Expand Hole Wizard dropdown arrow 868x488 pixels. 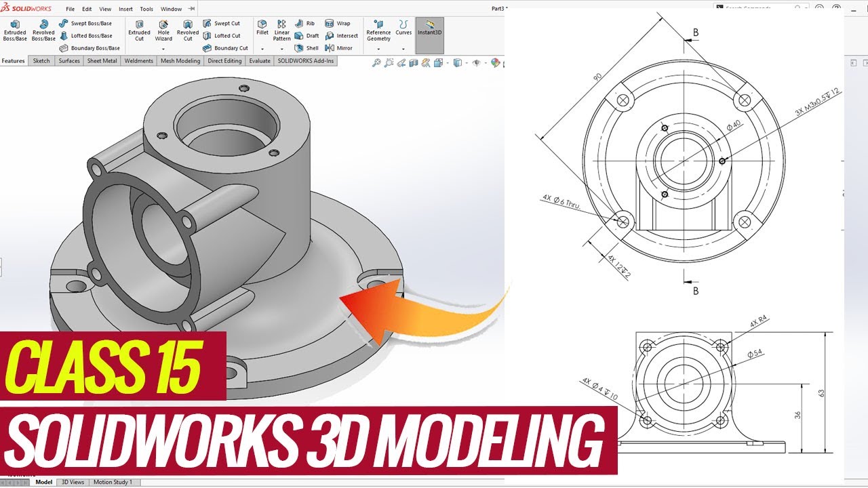(163, 49)
